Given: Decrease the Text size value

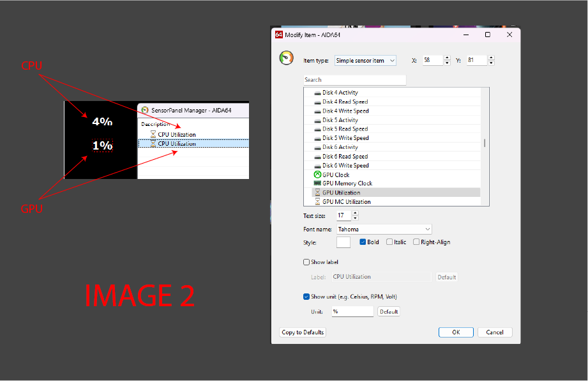Looking at the screenshot, I should tap(355, 218).
